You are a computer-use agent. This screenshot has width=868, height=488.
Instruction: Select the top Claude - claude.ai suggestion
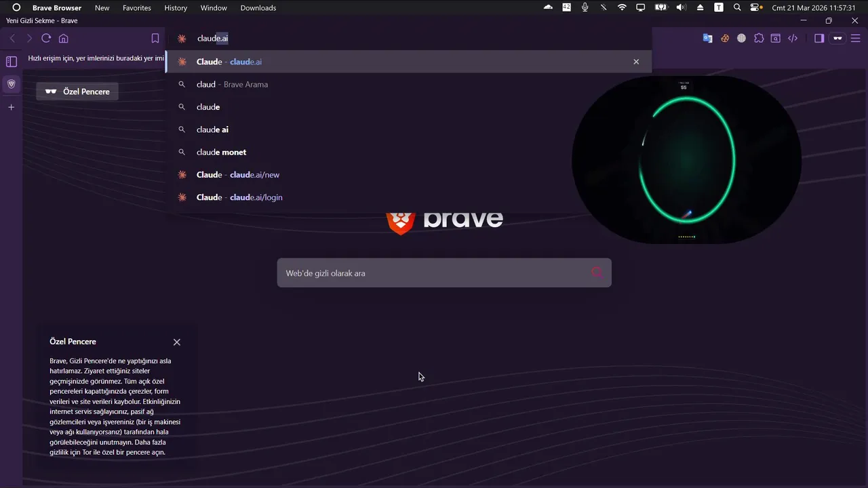click(409, 62)
